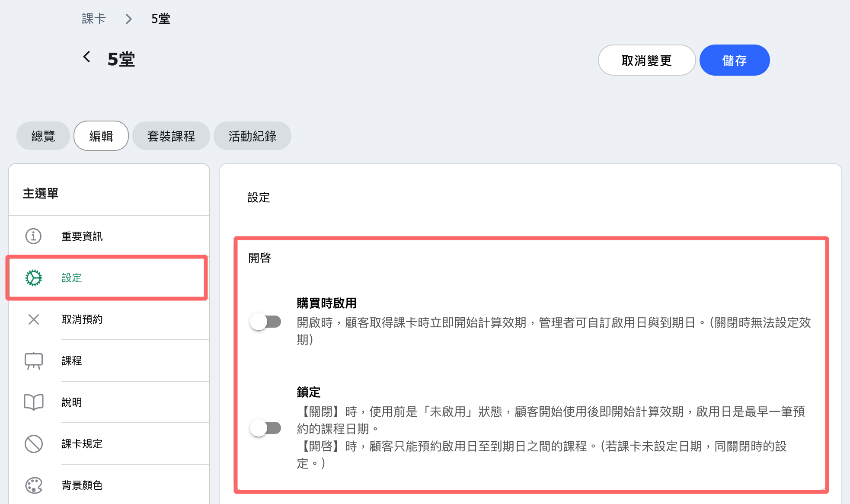
Task: Click the 取消變更 button
Action: tap(646, 61)
